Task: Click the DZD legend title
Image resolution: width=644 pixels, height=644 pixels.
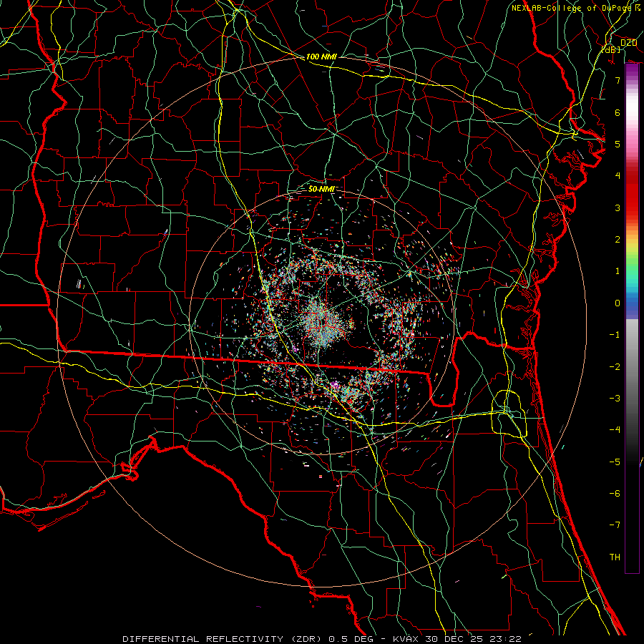Action: click(628, 43)
